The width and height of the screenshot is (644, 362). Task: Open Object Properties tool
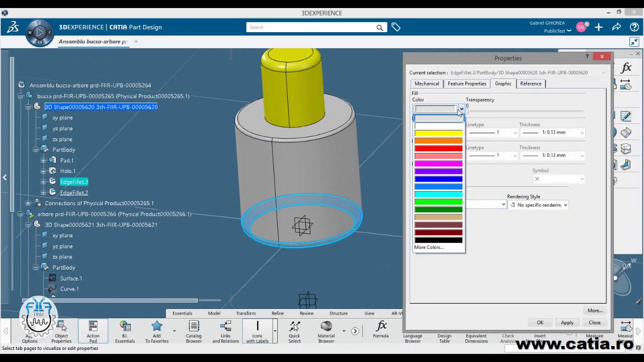[61, 332]
